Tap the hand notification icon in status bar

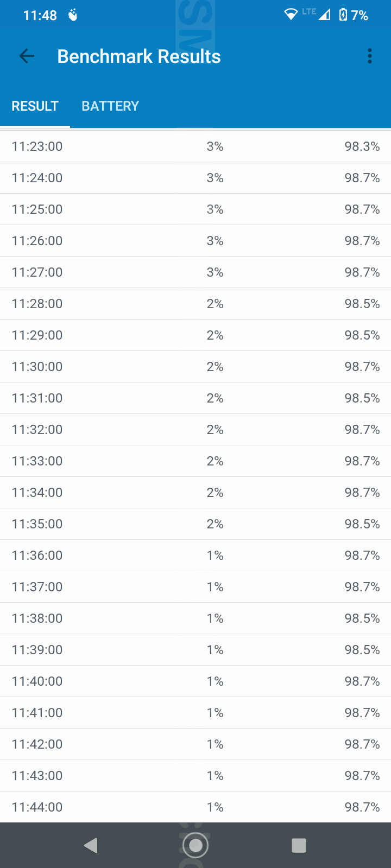coord(73,15)
